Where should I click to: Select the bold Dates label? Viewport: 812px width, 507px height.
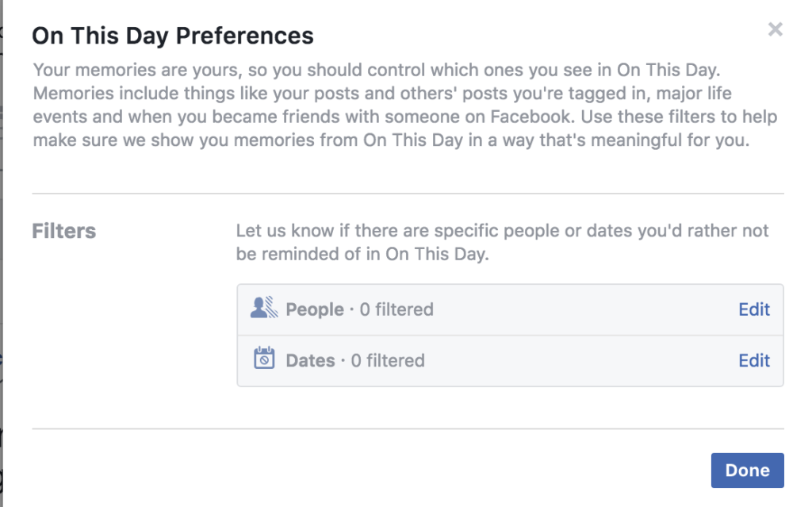pyautogui.click(x=310, y=360)
